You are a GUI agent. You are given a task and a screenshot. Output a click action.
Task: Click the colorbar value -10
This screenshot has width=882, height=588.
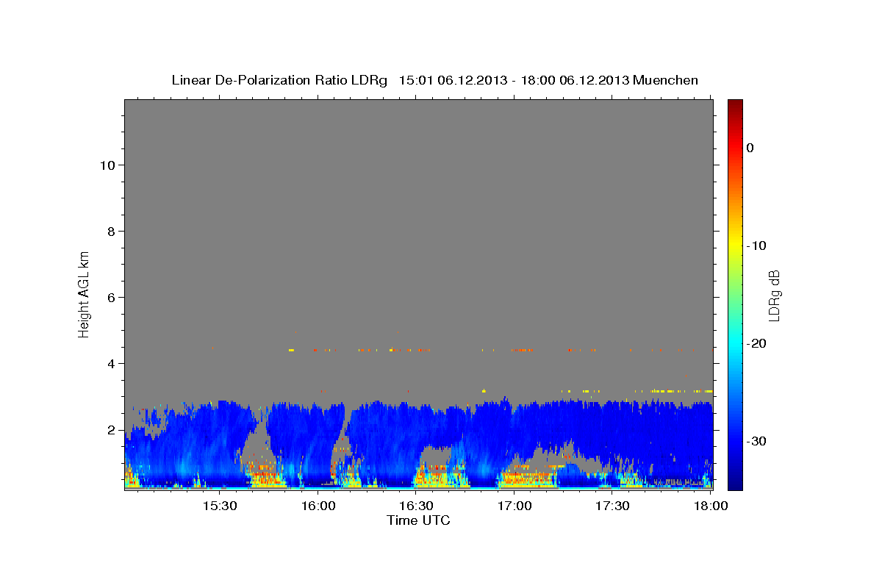(757, 245)
